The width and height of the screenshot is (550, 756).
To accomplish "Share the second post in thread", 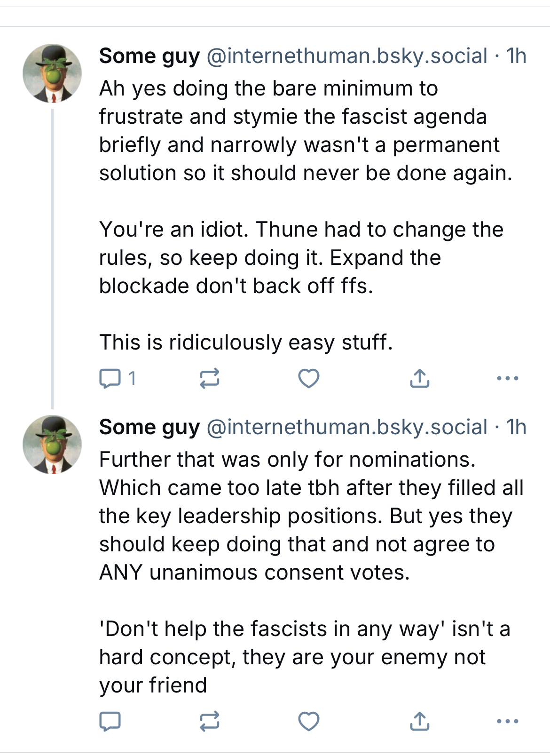I will pyautogui.click(x=419, y=721).
